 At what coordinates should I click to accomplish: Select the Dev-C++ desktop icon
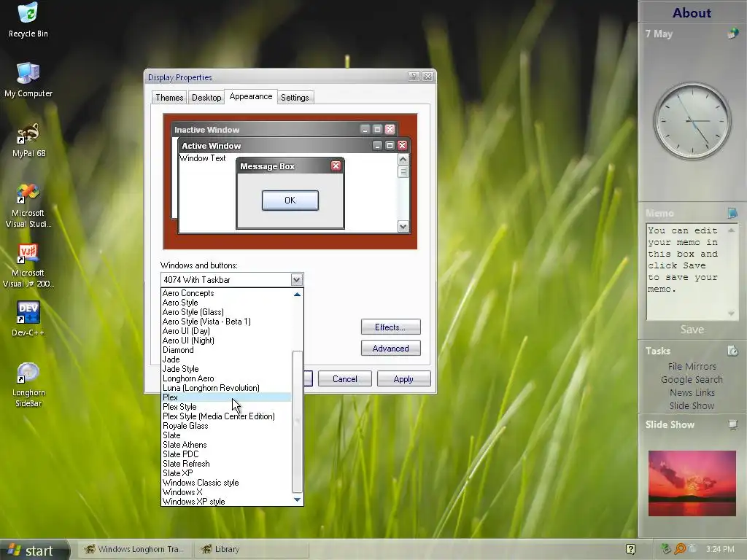pyautogui.click(x=28, y=319)
